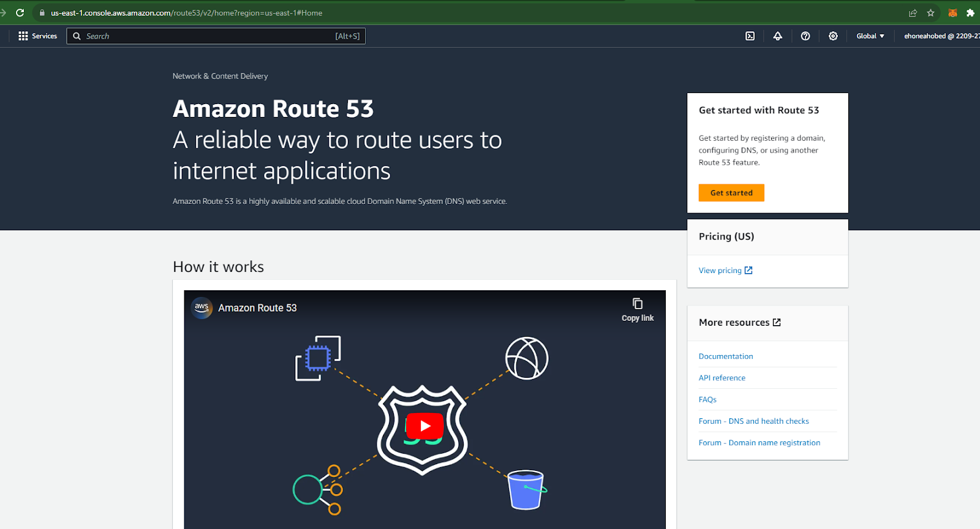Viewport: 980px width, 529px height.
Task: Open the FAQs link
Action: click(707, 399)
